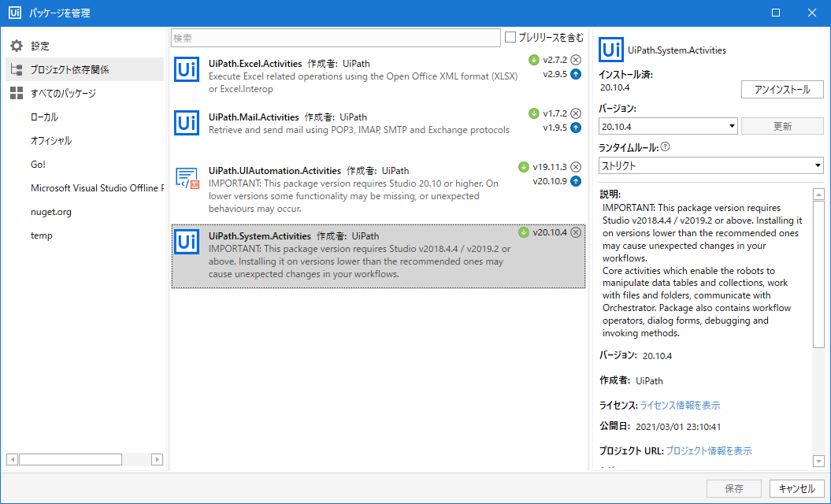The width and height of the screenshot is (831, 504).
Task: Click the 更新 button
Action: point(782,126)
